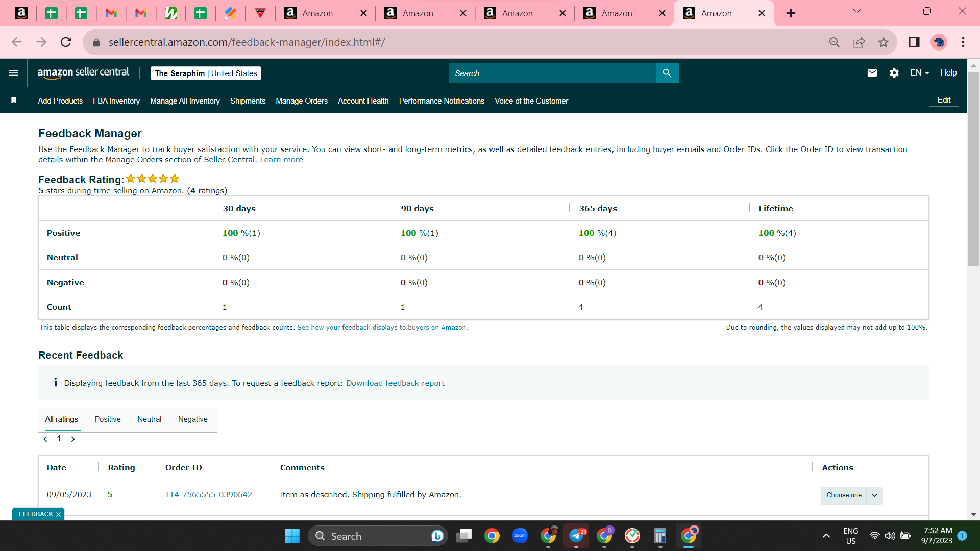Open Chrome three-dot menu

[963, 42]
